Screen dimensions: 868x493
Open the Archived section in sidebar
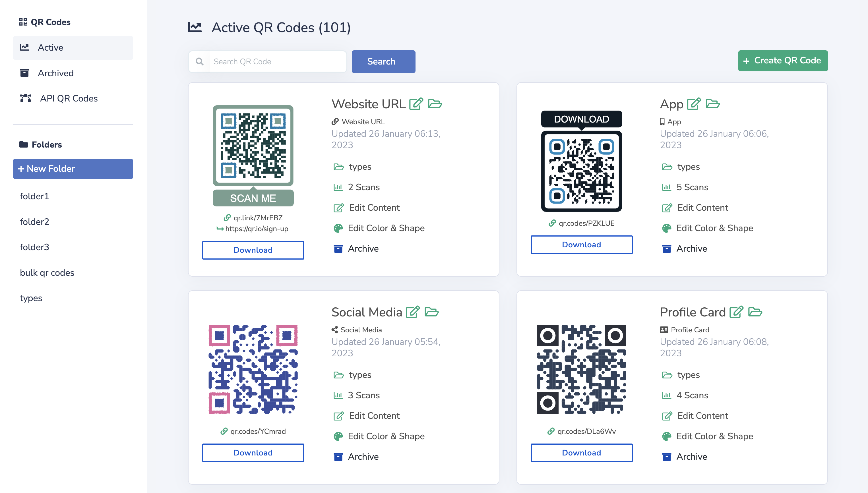(x=55, y=73)
